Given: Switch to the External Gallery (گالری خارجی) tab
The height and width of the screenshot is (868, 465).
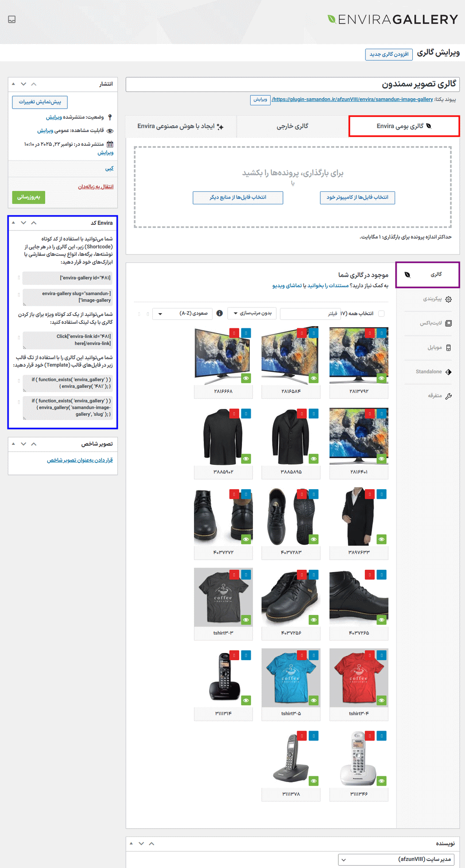Looking at the screenshot, I should (x=292, y=126).
